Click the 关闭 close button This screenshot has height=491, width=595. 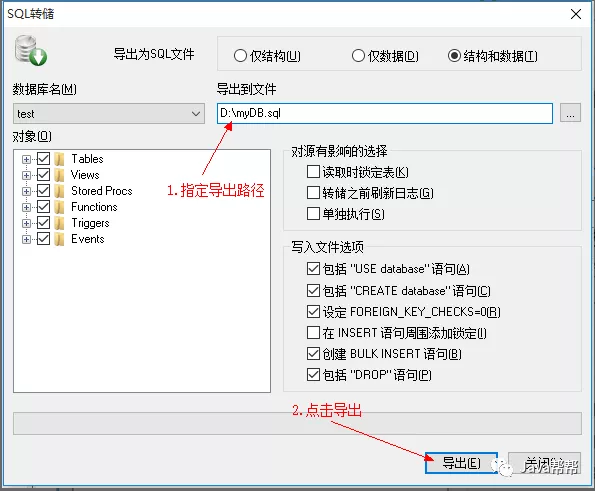[545, 463]
